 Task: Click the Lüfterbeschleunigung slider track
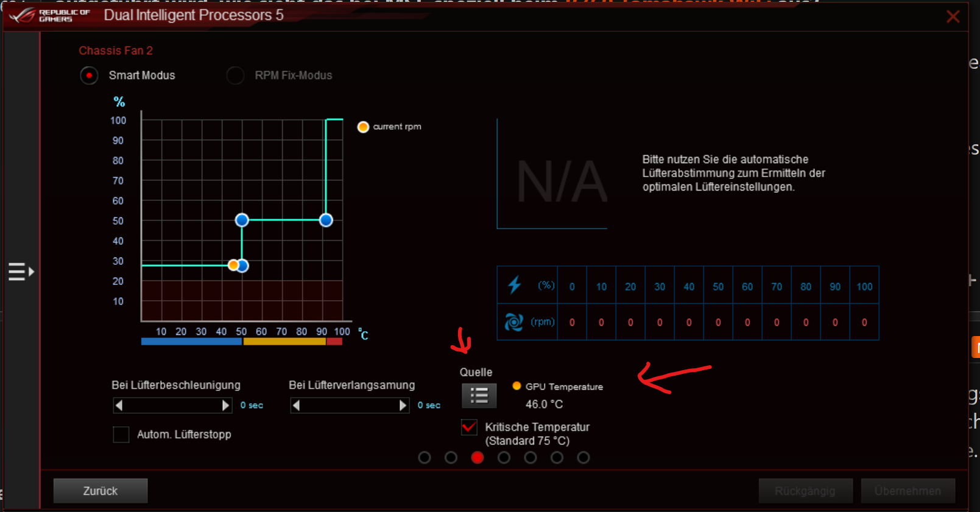coord(172,405)
